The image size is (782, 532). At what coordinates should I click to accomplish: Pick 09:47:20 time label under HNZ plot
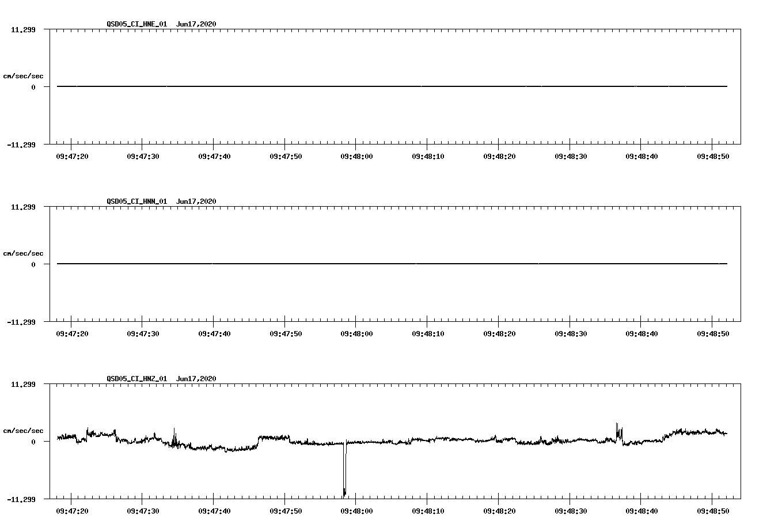pyautogui.click(x=72, y=511)
